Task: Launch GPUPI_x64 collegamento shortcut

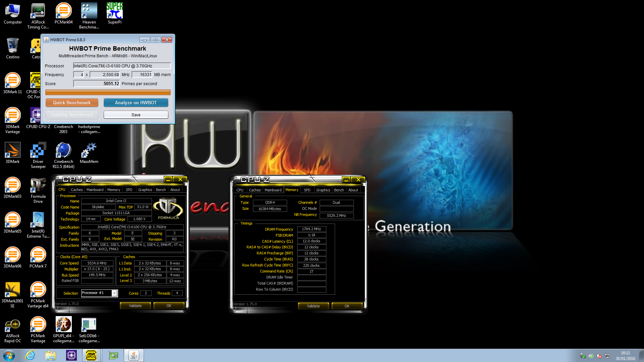Action: [x=63, y=330]
